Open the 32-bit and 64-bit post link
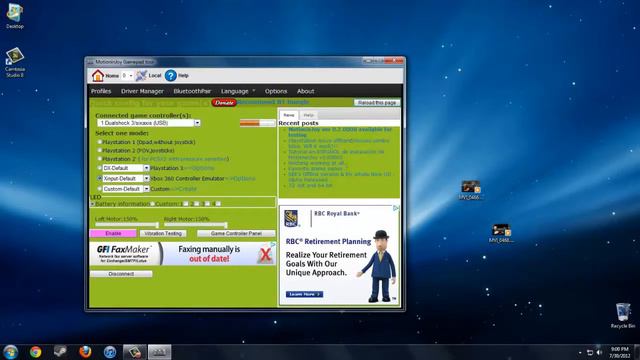Viewport: 640px width, 360px height. point(310,185)
